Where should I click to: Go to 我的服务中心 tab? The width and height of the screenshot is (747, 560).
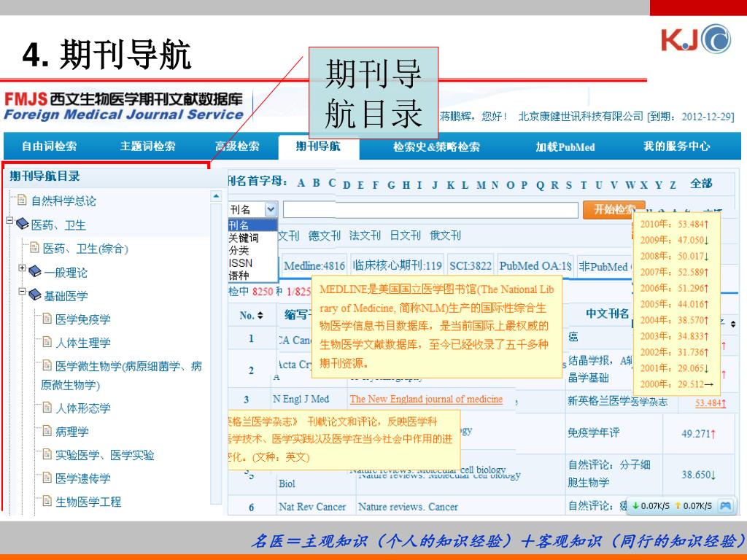676,146
